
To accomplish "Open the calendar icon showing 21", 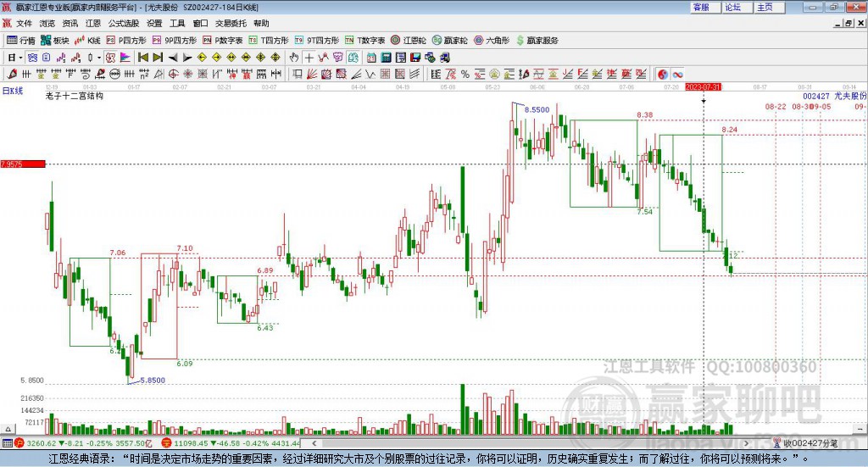I will click(371, 58).
